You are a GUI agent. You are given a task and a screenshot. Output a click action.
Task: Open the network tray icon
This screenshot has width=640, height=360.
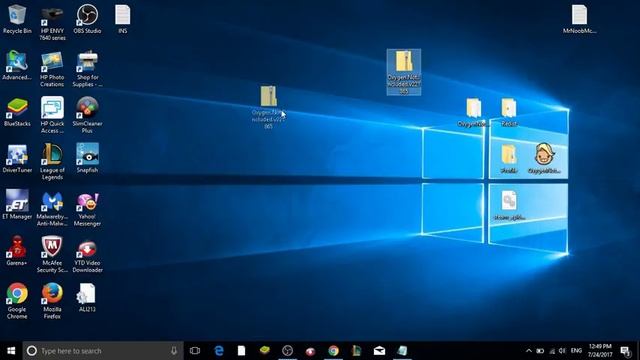coord(552,351)
